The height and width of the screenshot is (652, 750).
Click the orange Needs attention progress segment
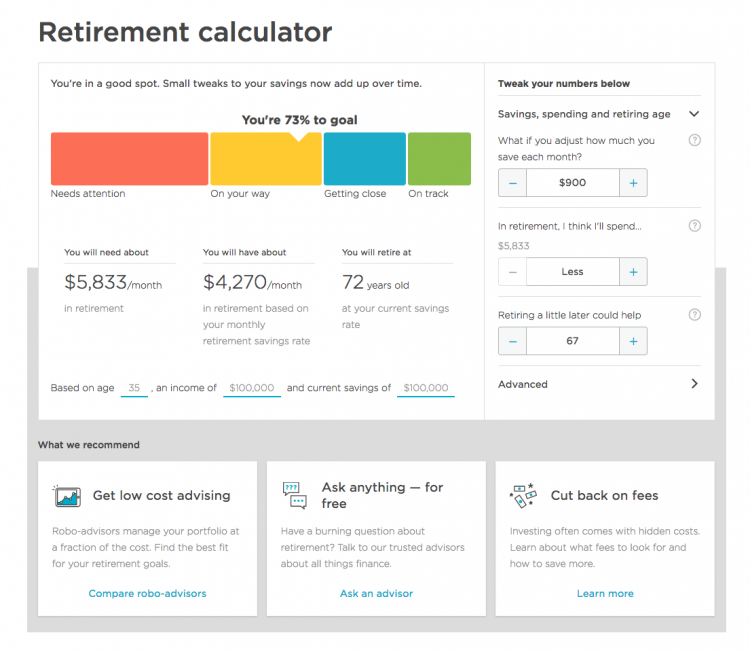point(129,159)
